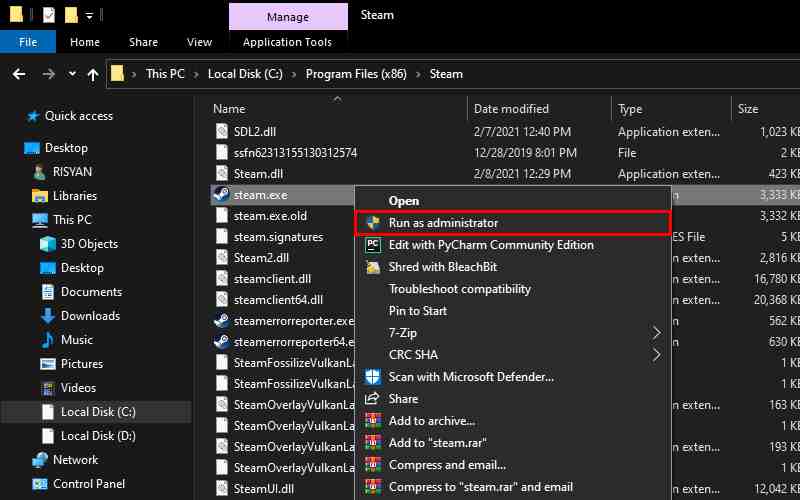
Task: Select Local Disk (D:) in navigation pane
Action: coord(96,436)
